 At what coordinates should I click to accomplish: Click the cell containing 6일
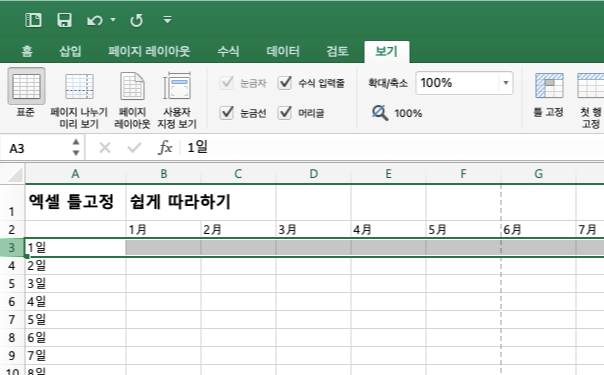click(x=76, y=338)
